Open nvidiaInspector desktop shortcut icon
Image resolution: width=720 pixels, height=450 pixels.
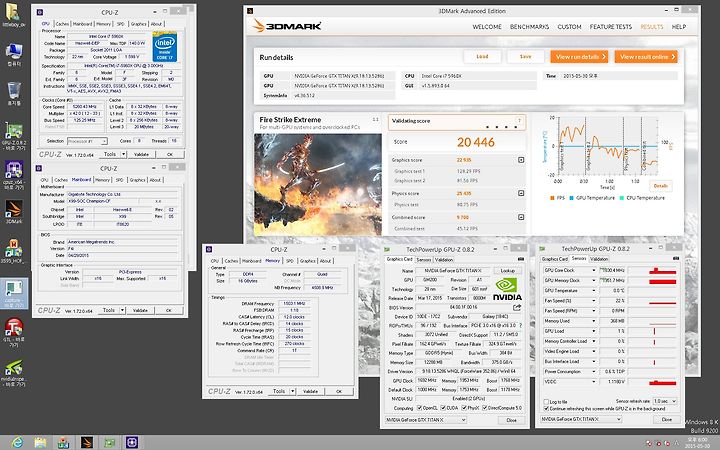tap(14, 368)
